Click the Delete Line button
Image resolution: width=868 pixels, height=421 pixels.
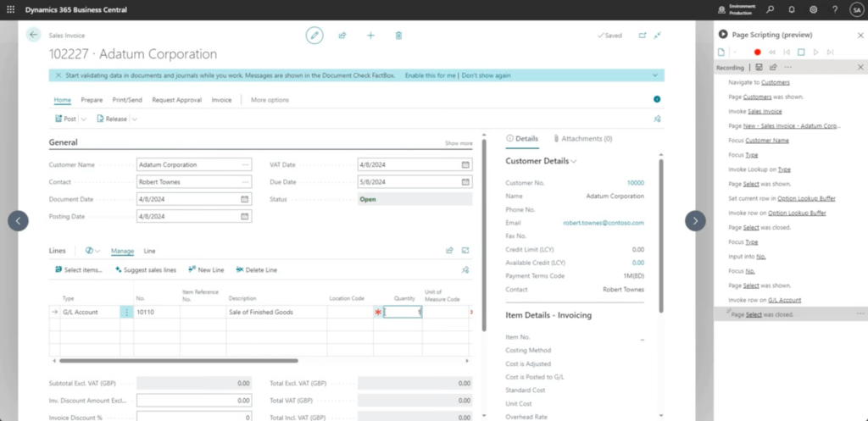click(256, 270)
